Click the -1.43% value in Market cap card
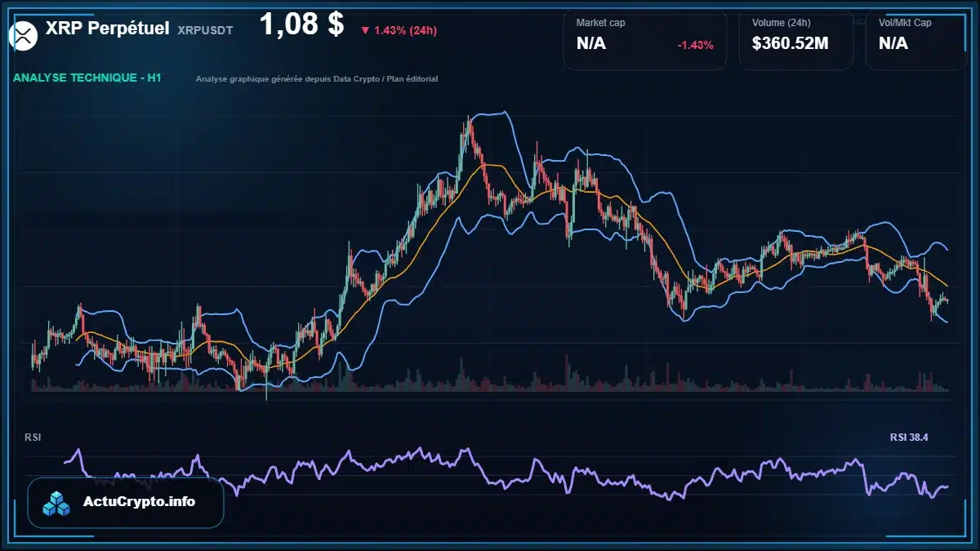The image size is (980, 551). pyautogui.click(x=696, y=45)
